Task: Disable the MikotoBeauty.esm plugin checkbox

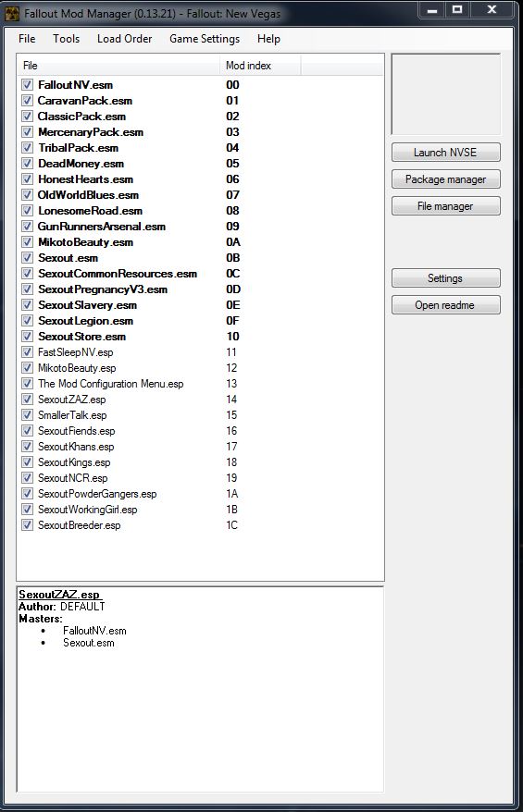Action: [28, 241]
